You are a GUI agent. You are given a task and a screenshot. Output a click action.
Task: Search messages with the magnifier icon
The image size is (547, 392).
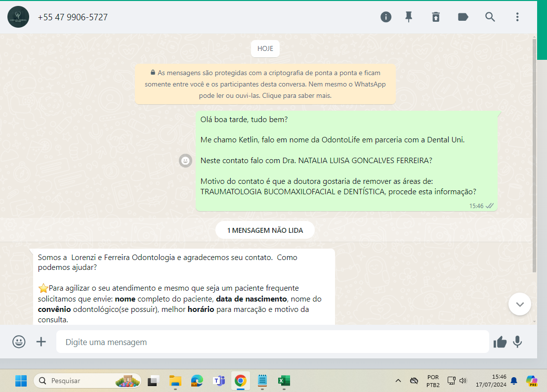(x=490, y=17)
